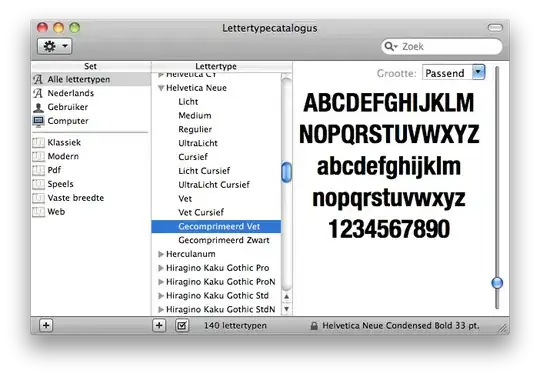Click the add set plus button

[x=46, y=325]
